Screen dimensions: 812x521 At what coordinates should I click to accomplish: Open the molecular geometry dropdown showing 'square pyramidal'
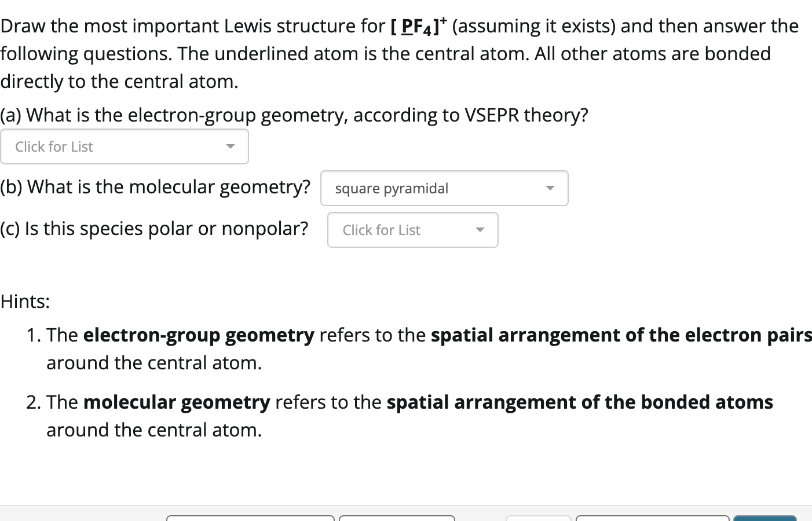click(x=444, y=188)
